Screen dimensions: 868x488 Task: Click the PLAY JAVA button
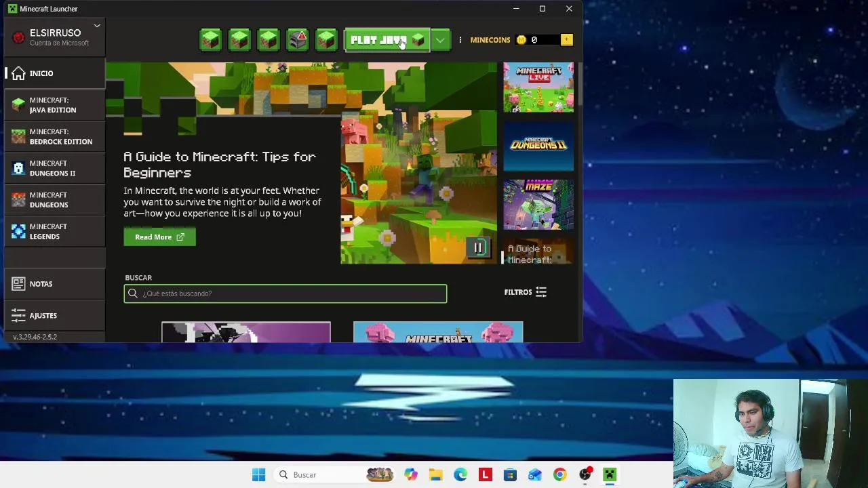[387, 40]
